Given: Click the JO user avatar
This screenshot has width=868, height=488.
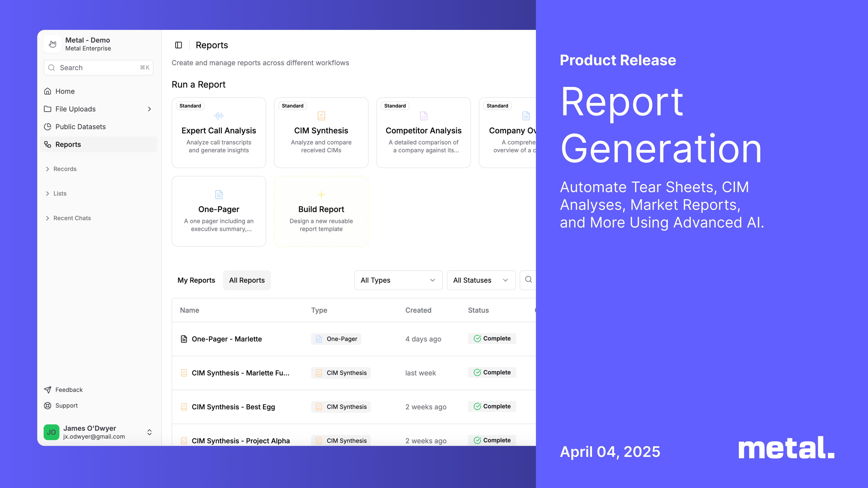Looking at the screenshot, I should pos(52,432).
